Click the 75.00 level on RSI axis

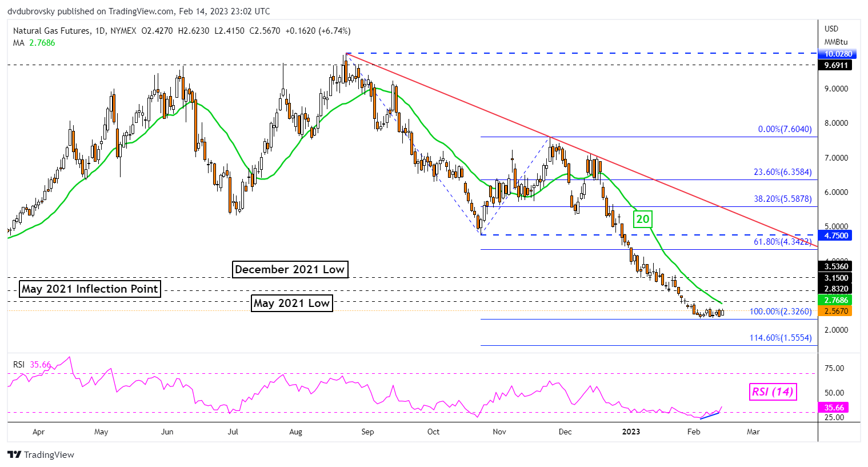(x=835, y=368)
